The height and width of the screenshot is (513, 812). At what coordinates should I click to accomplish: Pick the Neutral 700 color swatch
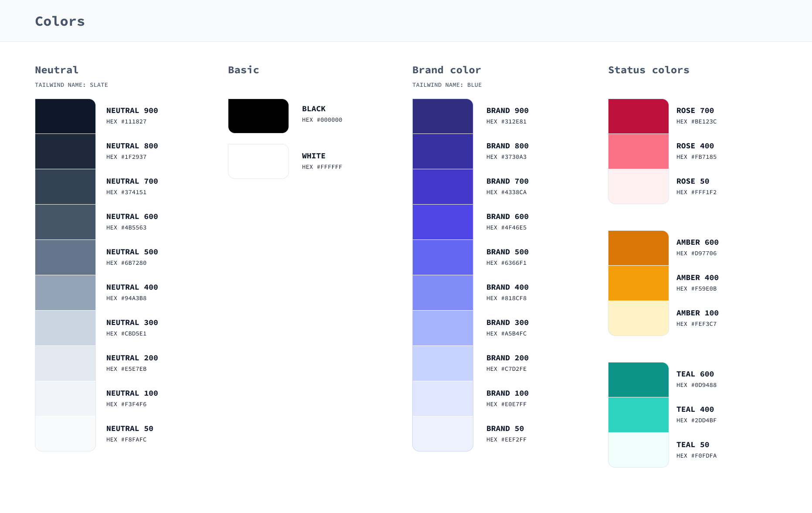(x=65, y=187)
